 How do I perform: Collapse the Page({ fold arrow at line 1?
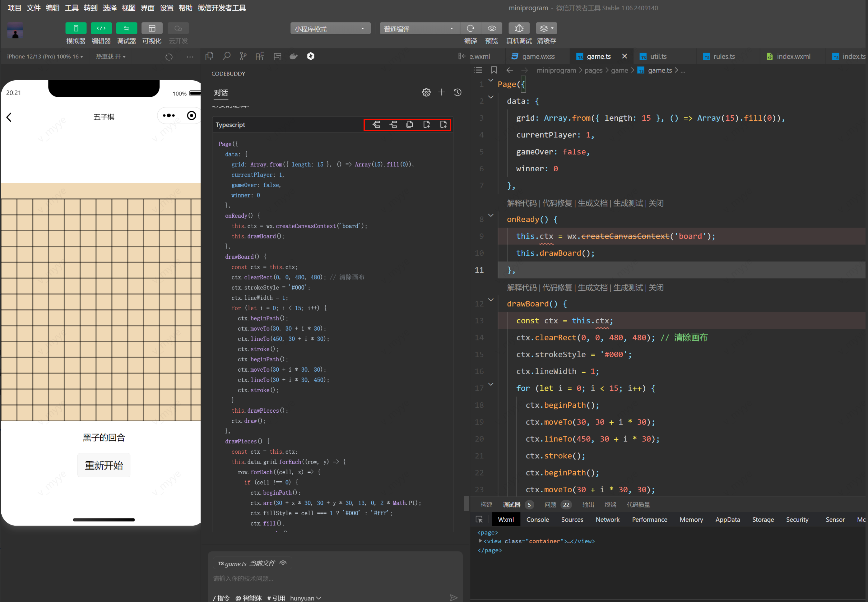click(491, 80)
